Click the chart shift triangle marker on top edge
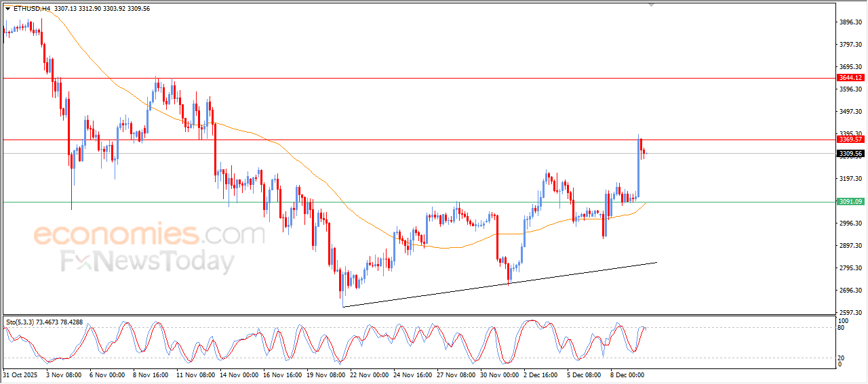This screenshot has width=868, height=384. [x=652, y=5]
